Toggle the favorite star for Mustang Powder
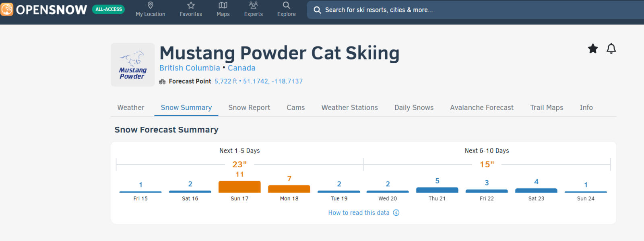Screen dimensions: 644x241 click(593, 49)
